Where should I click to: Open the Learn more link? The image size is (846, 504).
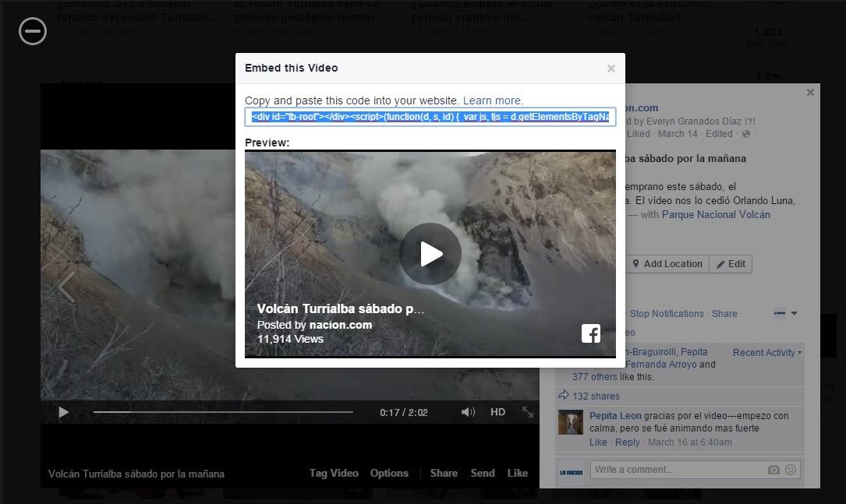(493, 100)
